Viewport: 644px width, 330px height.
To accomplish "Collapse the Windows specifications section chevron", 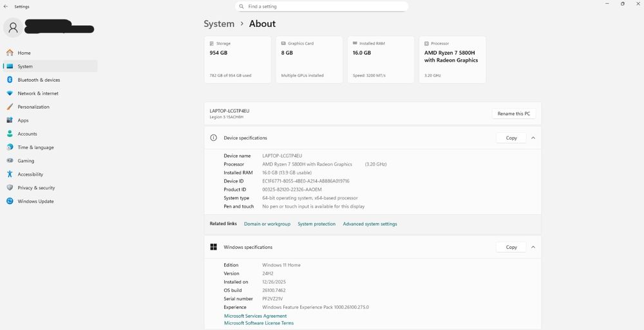I will click(x=533, y=247).
